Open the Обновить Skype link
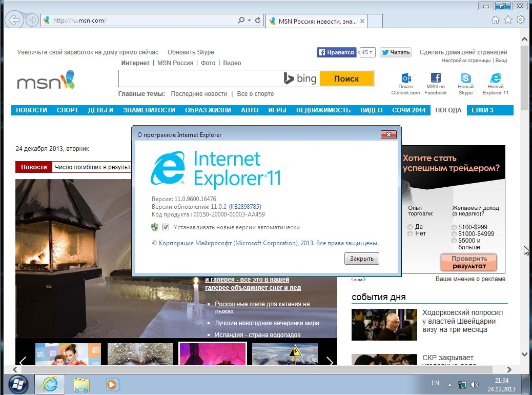Image resolution: width=532 pixels, height=395 pixels. (191, 52)
